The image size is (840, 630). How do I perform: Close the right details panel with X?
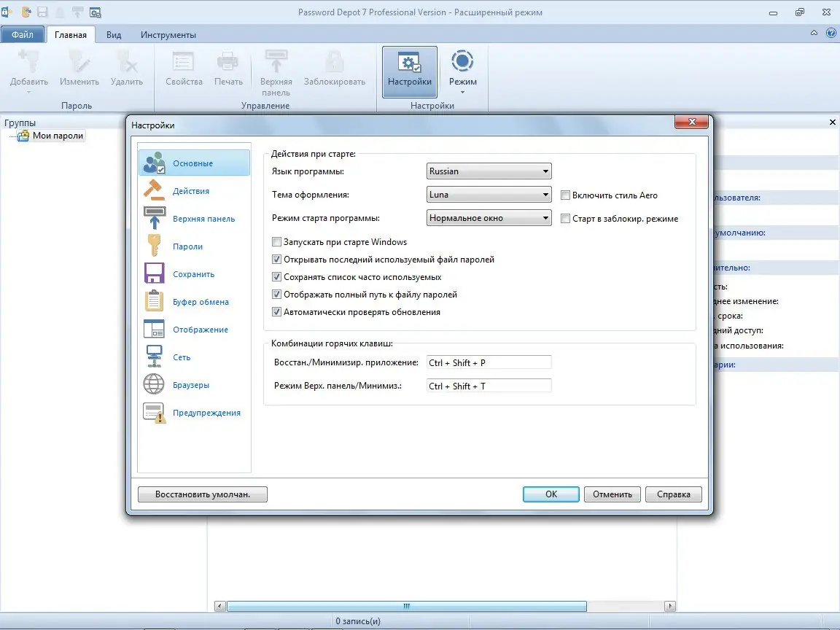833,122
